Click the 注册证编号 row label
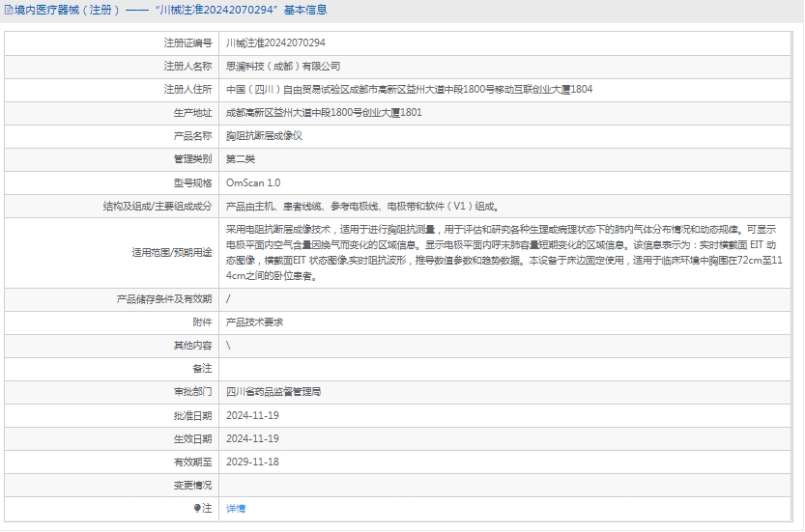 (x=187, y=43)
